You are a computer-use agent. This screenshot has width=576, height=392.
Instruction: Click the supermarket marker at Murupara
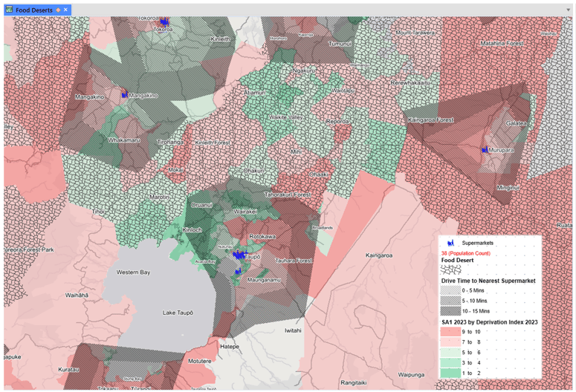tap(485, 150)
